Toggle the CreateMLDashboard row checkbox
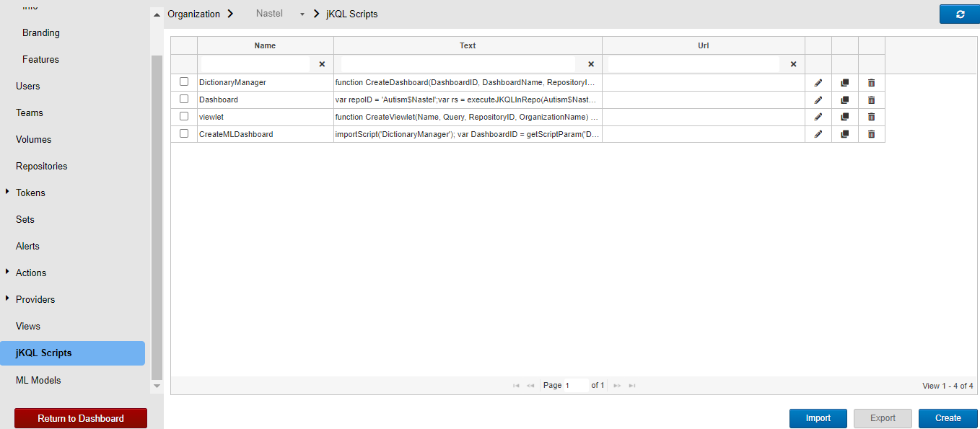Viewport: 980px width, 429px height. click(184, 133)
